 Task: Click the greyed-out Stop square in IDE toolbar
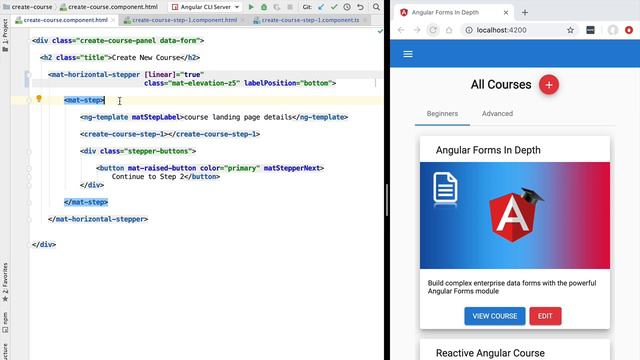pos(290,7)
